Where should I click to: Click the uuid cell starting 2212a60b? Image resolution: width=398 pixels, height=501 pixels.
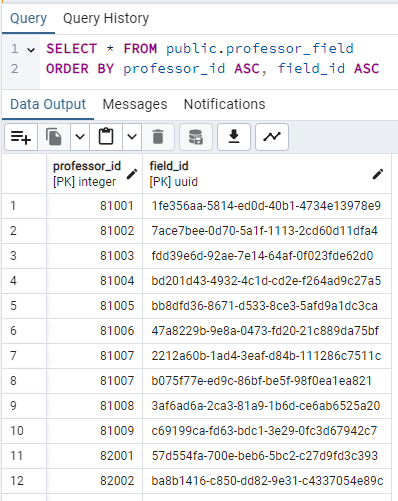267,356
